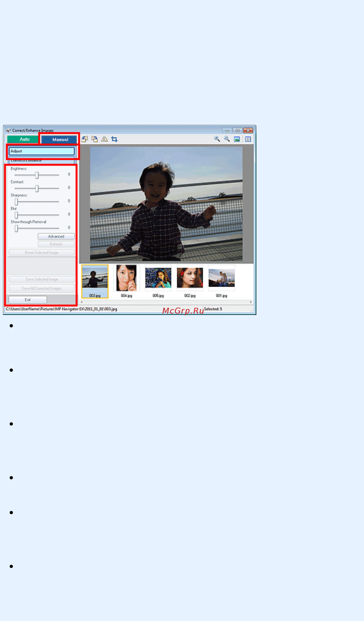Image resolution: width=364 pixels, height=621 pixels.
Task: Select the 005.jpg thumbnail
Action: [x=158, y=281]
